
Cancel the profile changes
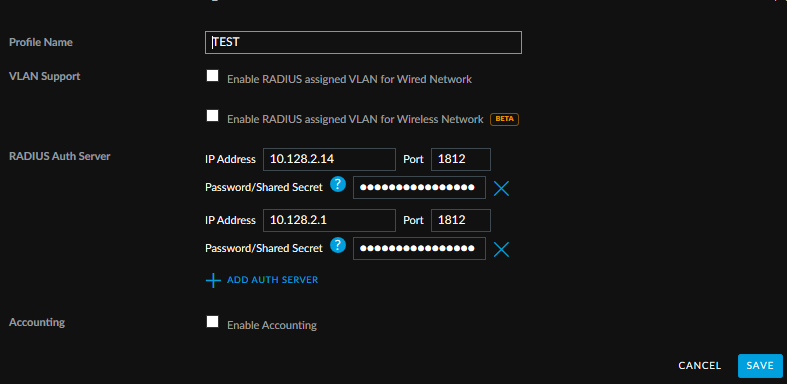699,366
